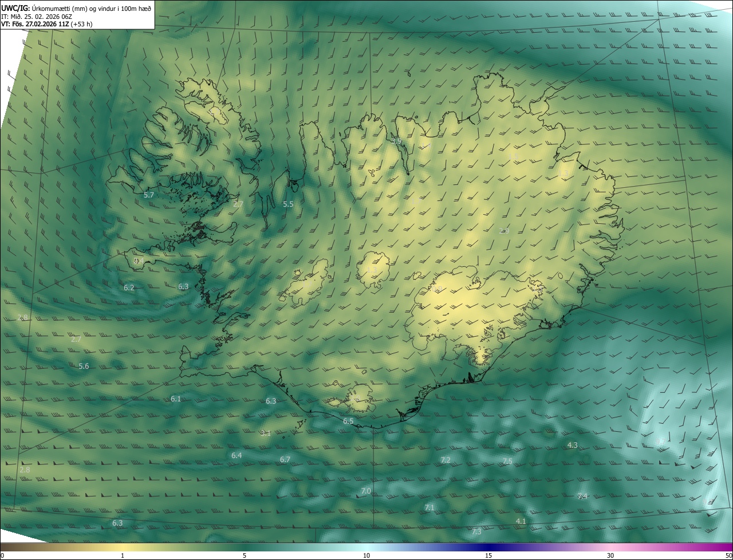
Task: Click the 30 mark on the color legend
Action: coord(610,555)
